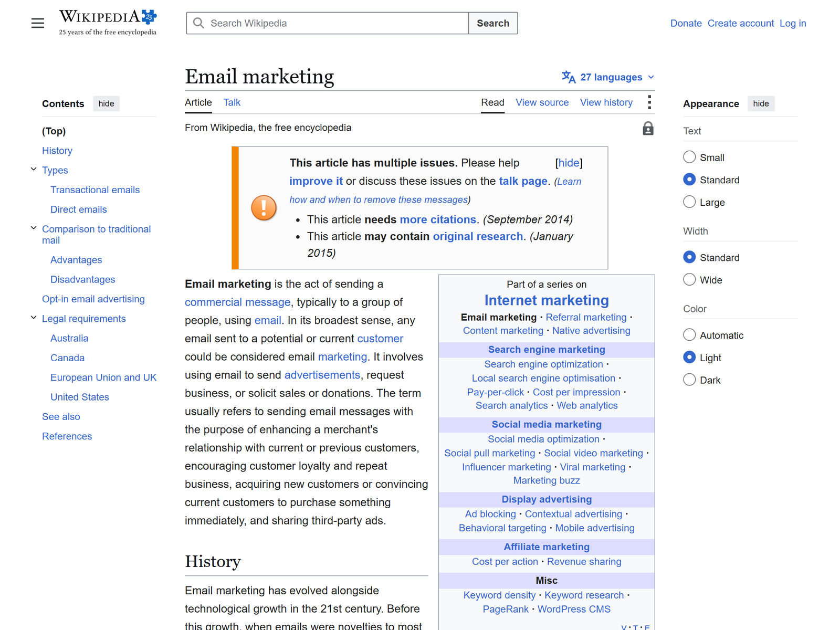Open the 'original research' link
The height and width of the screenshot is (630, 840).
tap(478, 236)
